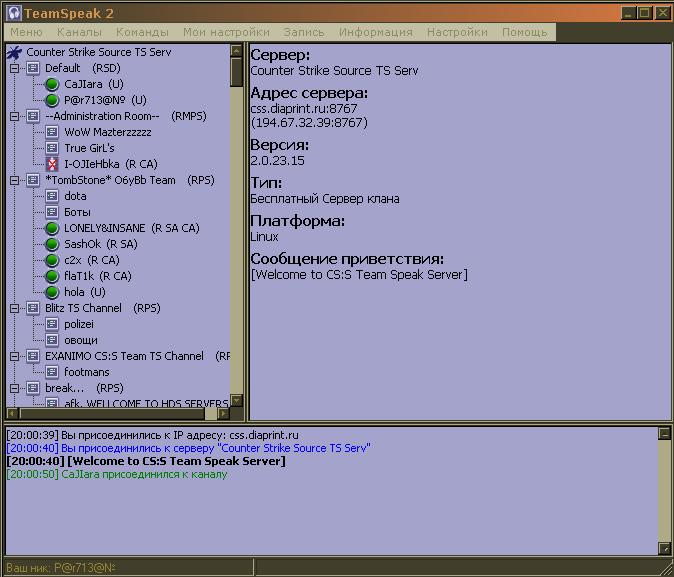Select the green status icon of hola
The height and width of the screenshot is (577, 674).
click(52, 292)
